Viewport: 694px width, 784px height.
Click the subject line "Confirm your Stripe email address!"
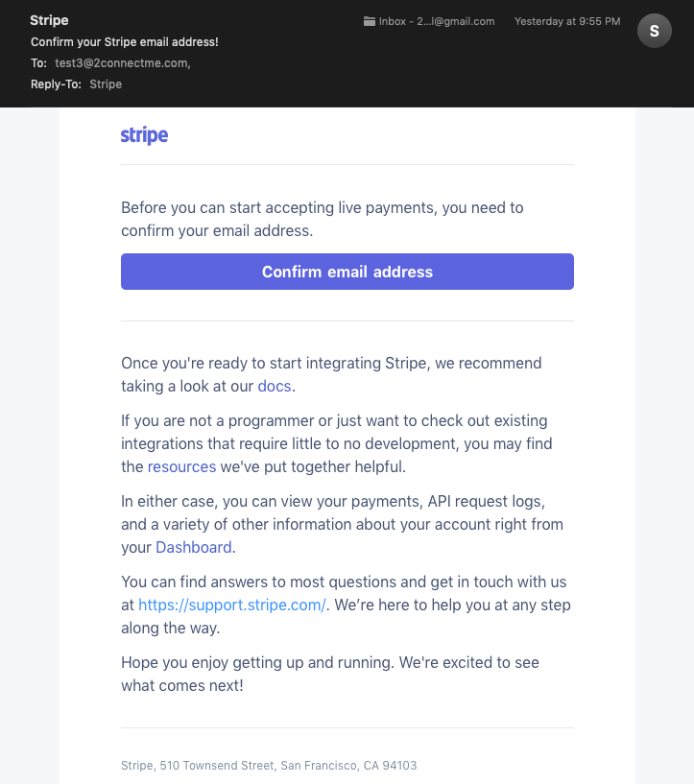coord(125,42)
